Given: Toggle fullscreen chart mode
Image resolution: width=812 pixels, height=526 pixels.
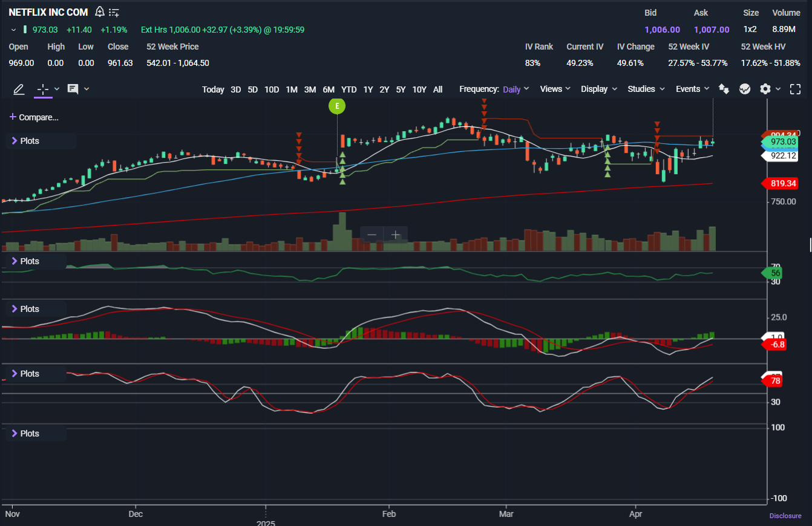Looking at the screenshot, I should (796, 89).
